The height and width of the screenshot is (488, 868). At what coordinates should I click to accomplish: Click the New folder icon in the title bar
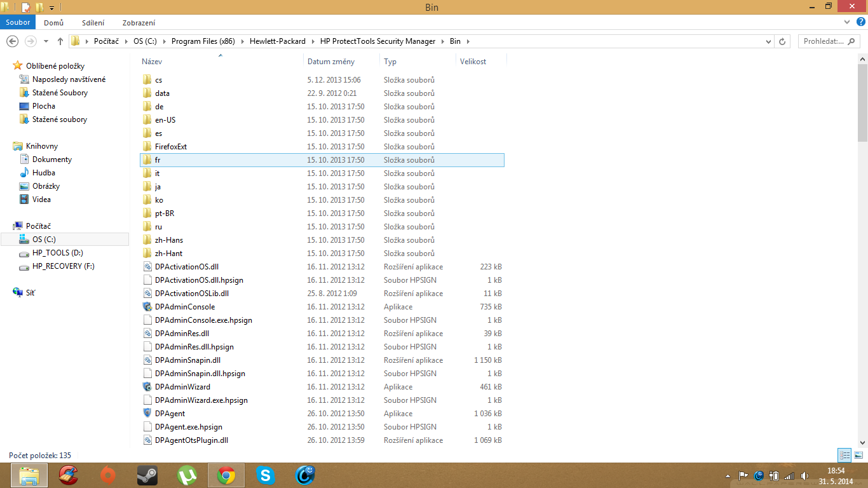pyautogui.click(x=39, y=8)
